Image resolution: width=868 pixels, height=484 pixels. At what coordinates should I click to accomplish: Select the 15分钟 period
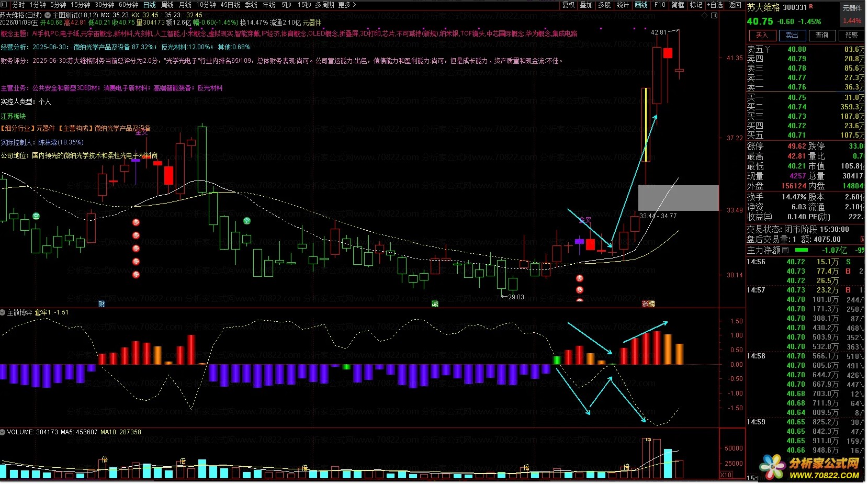[x=81, y=5]
